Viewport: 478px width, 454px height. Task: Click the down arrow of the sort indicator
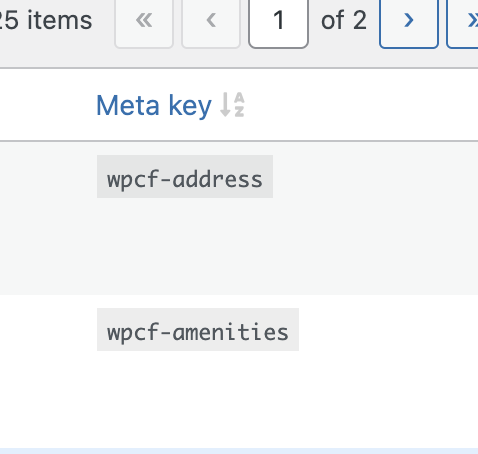pos(226,105)
